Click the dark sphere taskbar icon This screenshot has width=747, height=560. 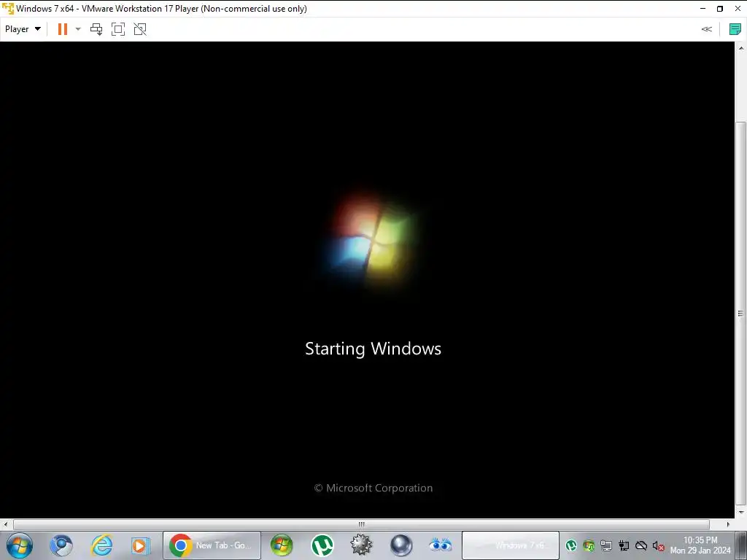(401, 545)
